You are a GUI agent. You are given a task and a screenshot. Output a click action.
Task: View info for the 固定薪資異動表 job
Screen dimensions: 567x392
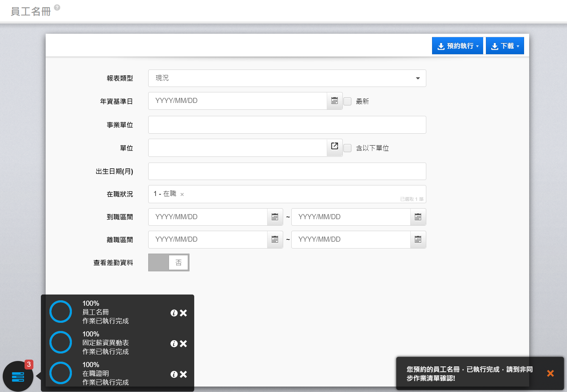174,344
